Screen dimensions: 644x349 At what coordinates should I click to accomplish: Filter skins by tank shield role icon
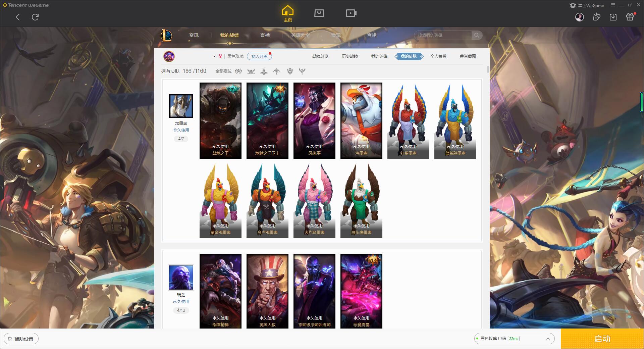(x=290, y=71)
